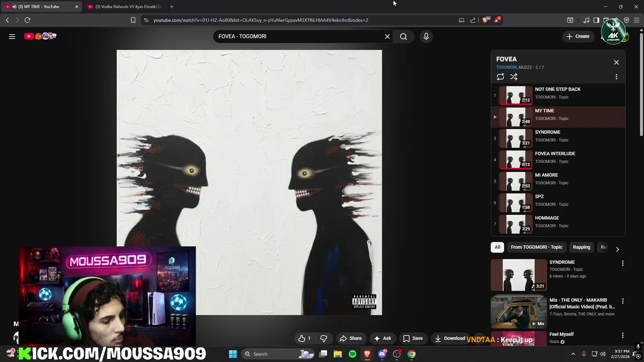Toggle the browser sidebar panel

tap(596, 20)
